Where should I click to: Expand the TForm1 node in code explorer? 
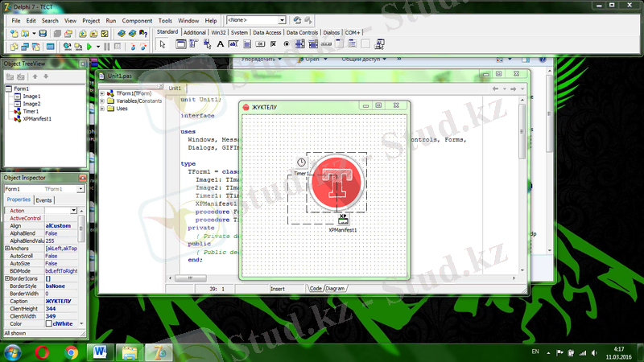point(103,93)
